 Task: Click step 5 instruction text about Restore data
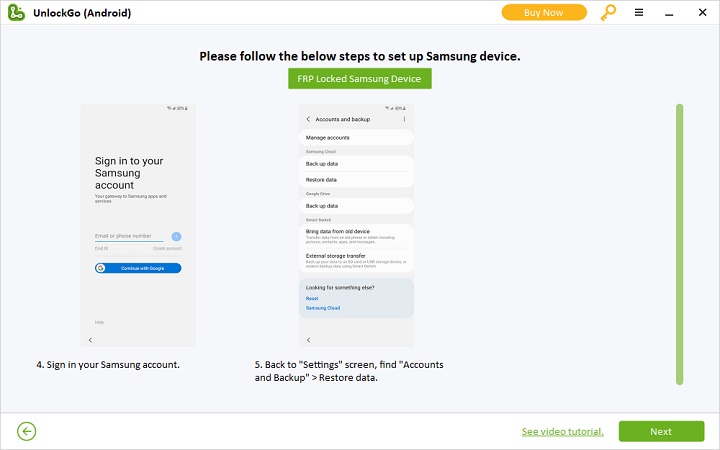349,371
